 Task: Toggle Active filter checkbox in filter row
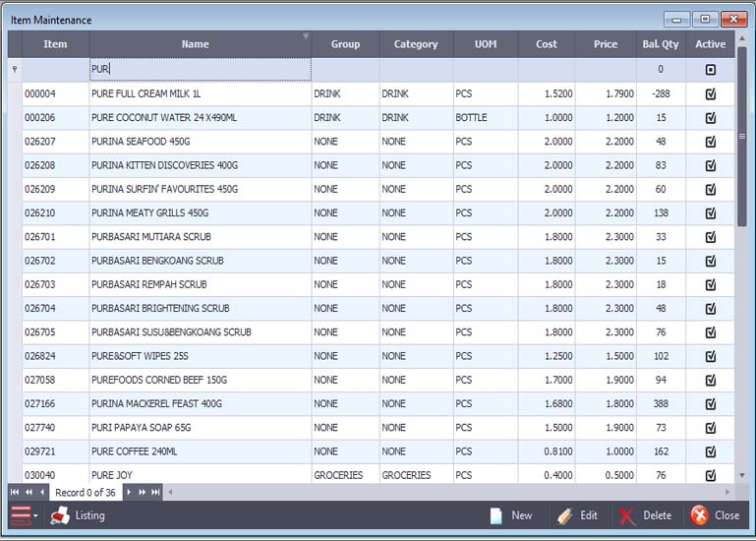710,70
